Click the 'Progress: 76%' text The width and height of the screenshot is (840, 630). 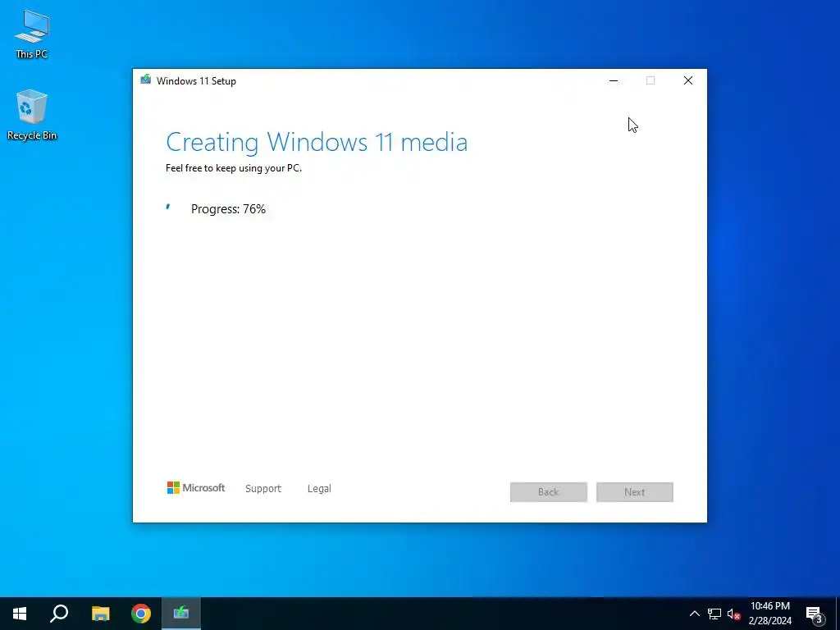228,209
